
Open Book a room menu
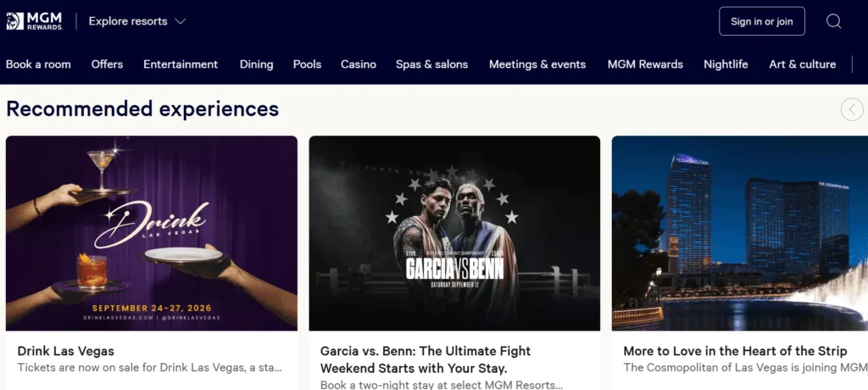pos(38,64)
